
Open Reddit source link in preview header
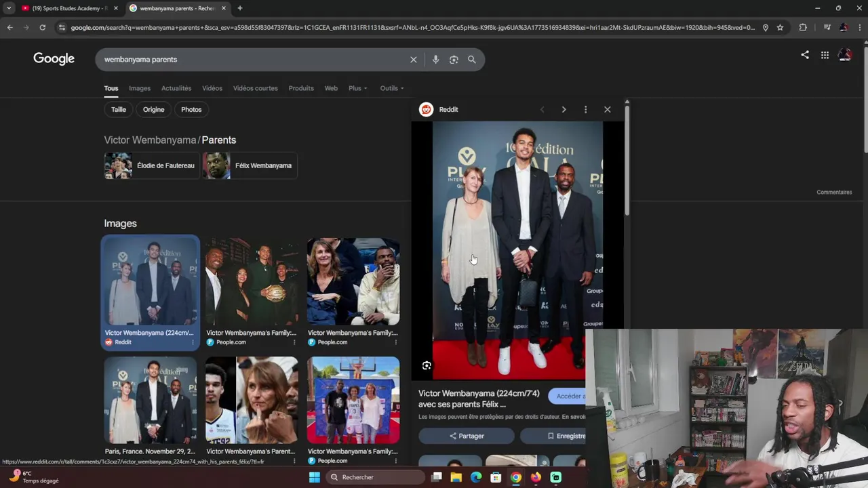coord(439,109)
